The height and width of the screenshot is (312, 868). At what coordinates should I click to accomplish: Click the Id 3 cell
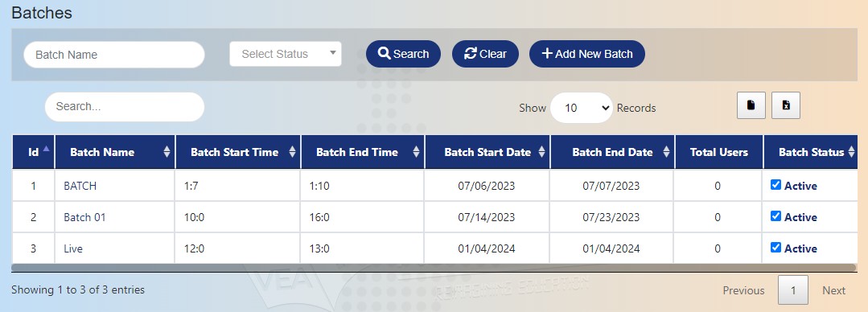point(33,249)
